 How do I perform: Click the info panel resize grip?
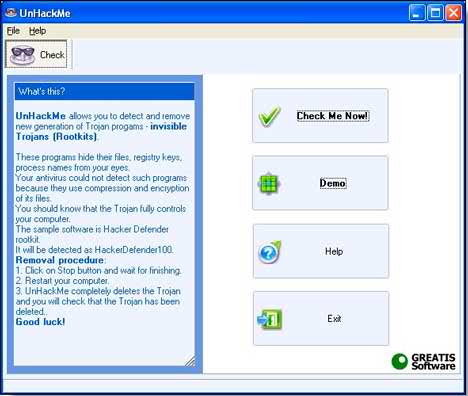pyautogui.click(x=190, y=361)
